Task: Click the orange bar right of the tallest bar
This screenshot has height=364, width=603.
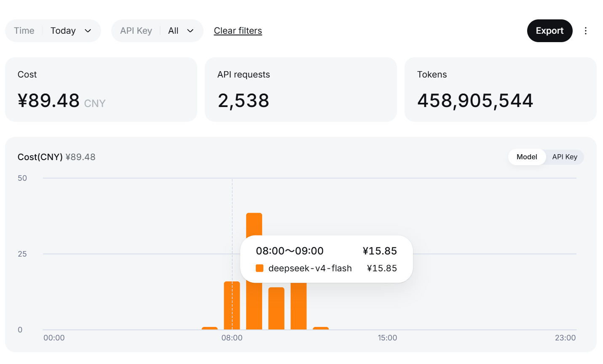Action: click(x=276, y=308)
